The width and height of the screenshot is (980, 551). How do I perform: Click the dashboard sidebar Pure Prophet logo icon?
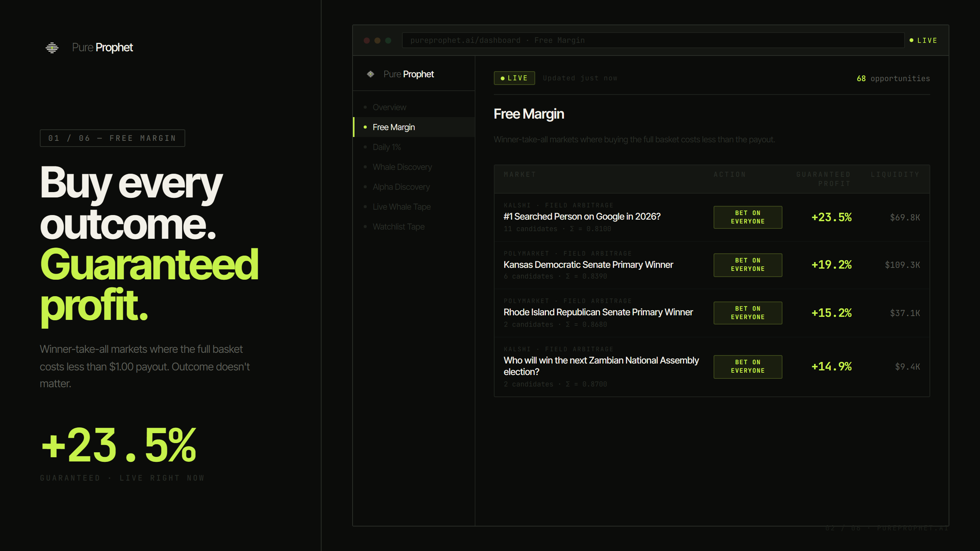[370, 74]
